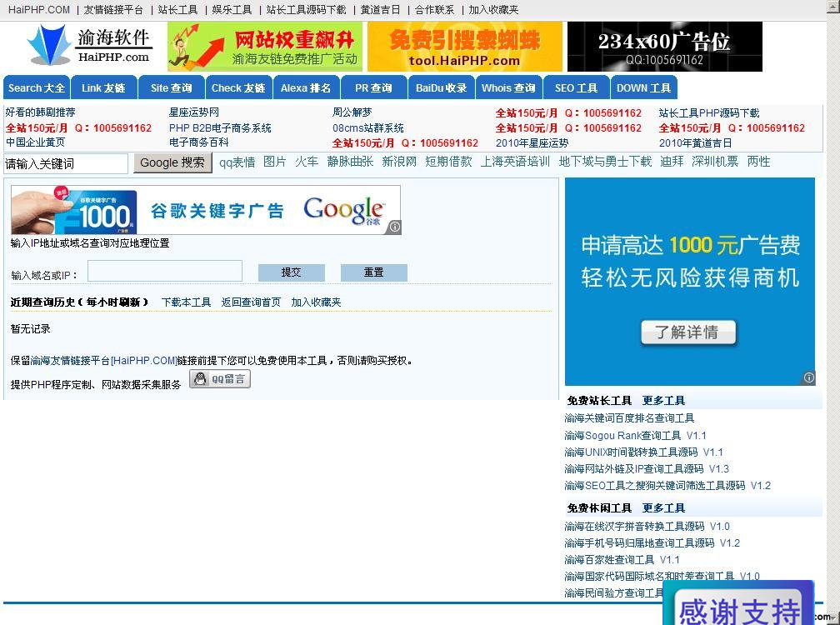Click the info icon on the blue side ad
Screen dimensions: 840x625
(808, 377)
